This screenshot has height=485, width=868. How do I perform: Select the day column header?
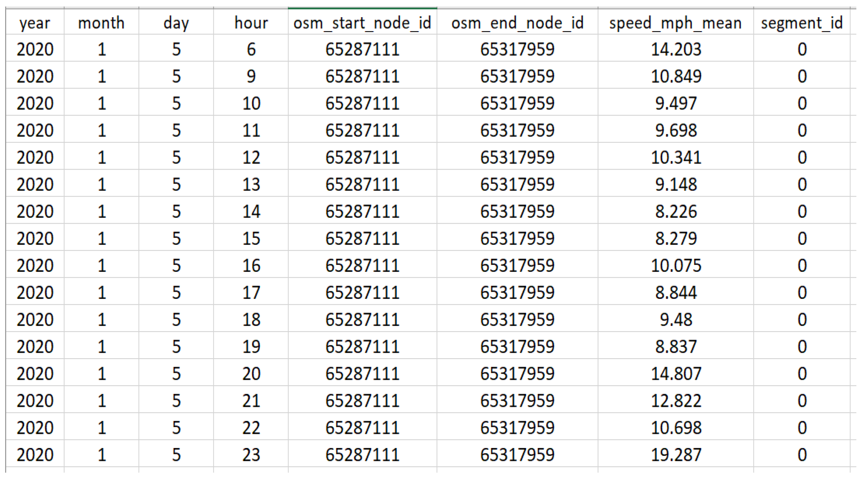point(176,23)
